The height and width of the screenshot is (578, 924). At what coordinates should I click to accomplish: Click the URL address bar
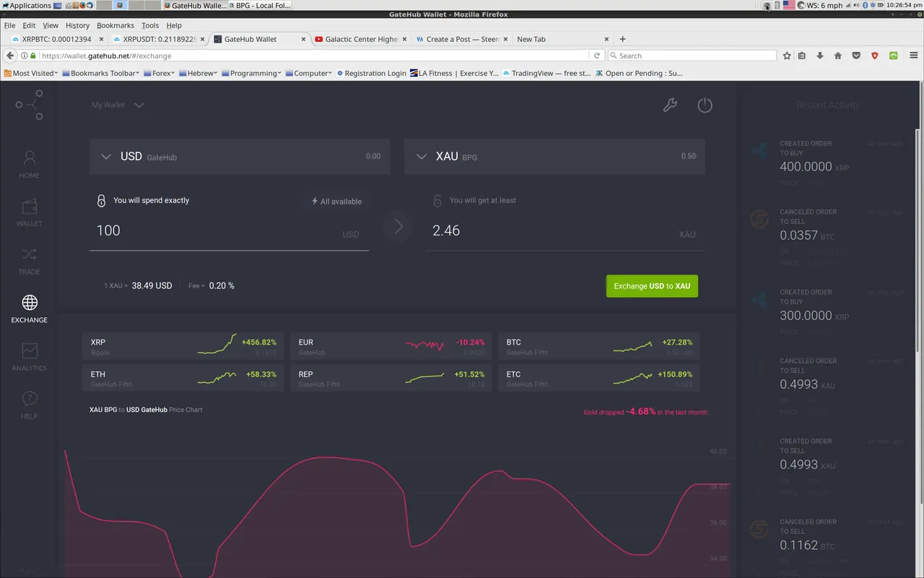click(x=310, y=56)
